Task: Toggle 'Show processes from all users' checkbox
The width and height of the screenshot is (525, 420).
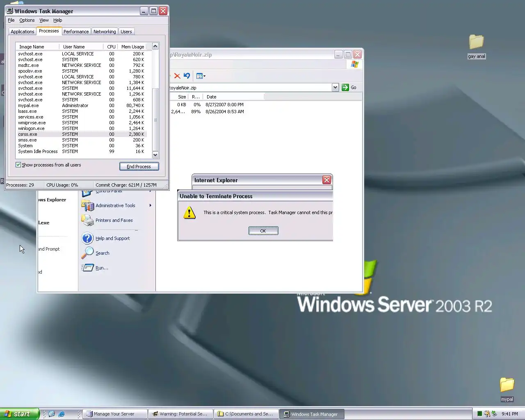Action: click(x=18, y=165)
